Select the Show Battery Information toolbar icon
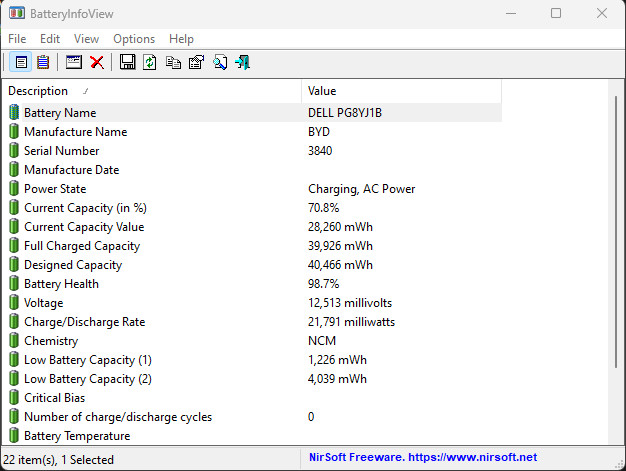 21,62
